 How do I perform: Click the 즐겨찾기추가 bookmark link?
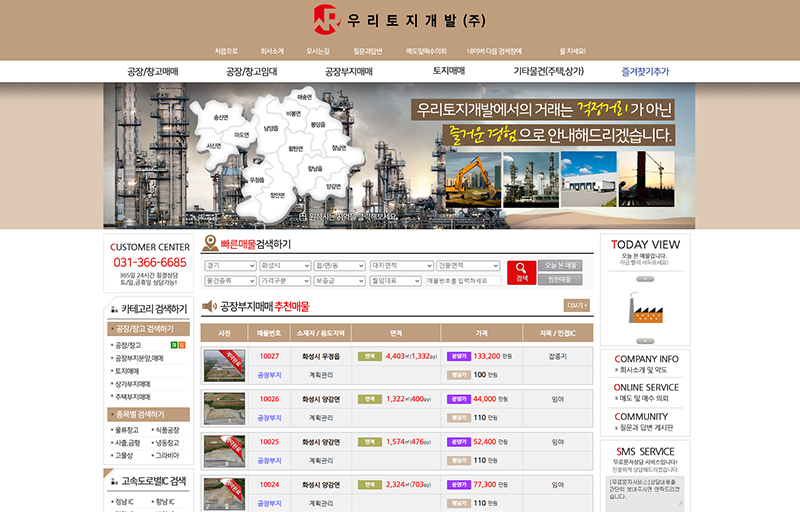coord(645,71)
